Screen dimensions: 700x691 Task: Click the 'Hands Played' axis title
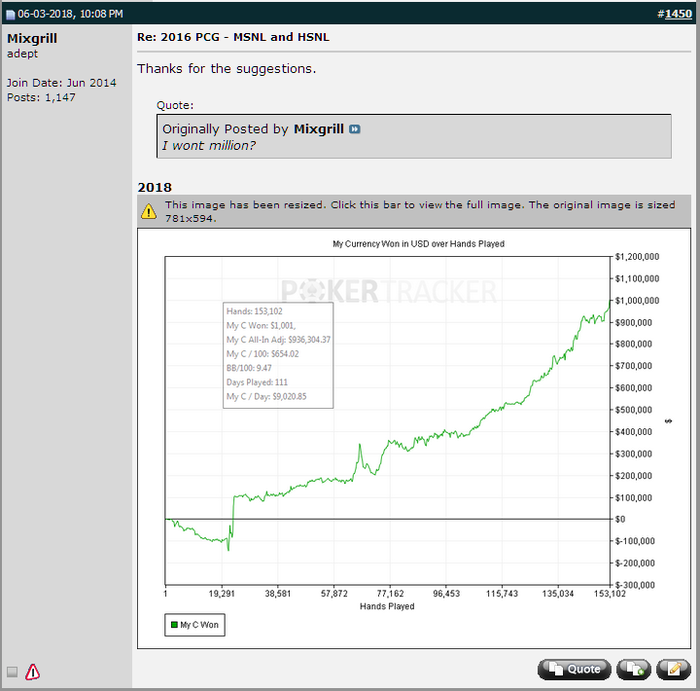coord(387,606)
